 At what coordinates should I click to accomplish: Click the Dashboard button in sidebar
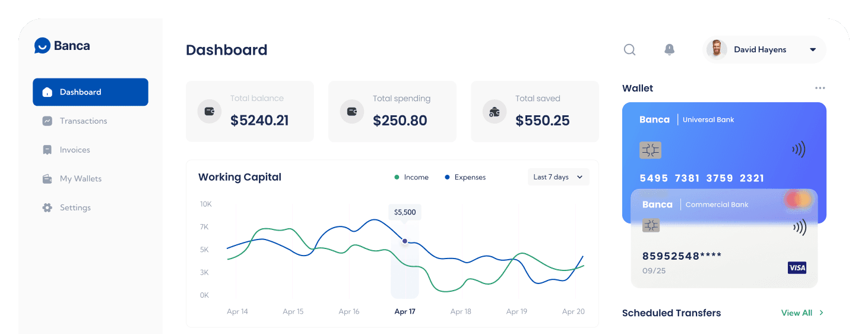click(90, 92)
